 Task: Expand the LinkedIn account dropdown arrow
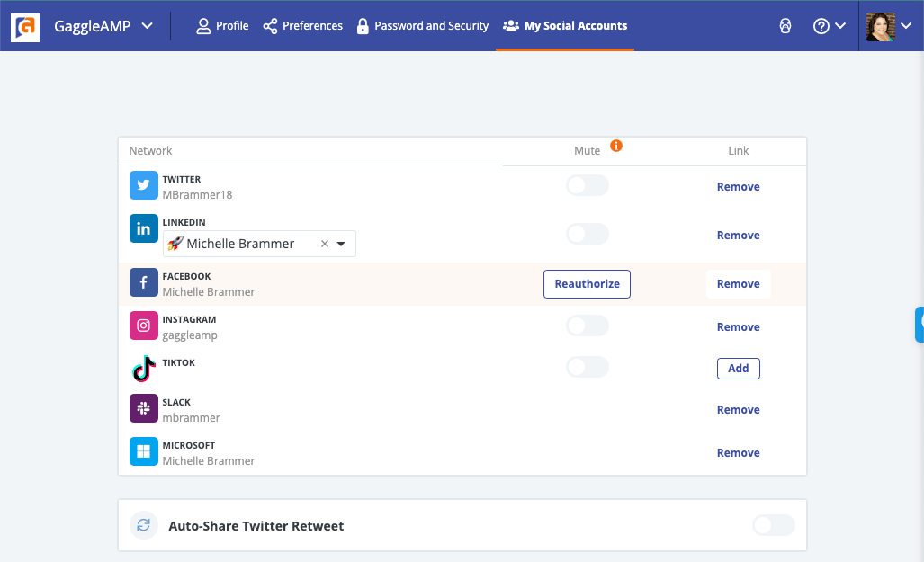[x=341, y=244]
